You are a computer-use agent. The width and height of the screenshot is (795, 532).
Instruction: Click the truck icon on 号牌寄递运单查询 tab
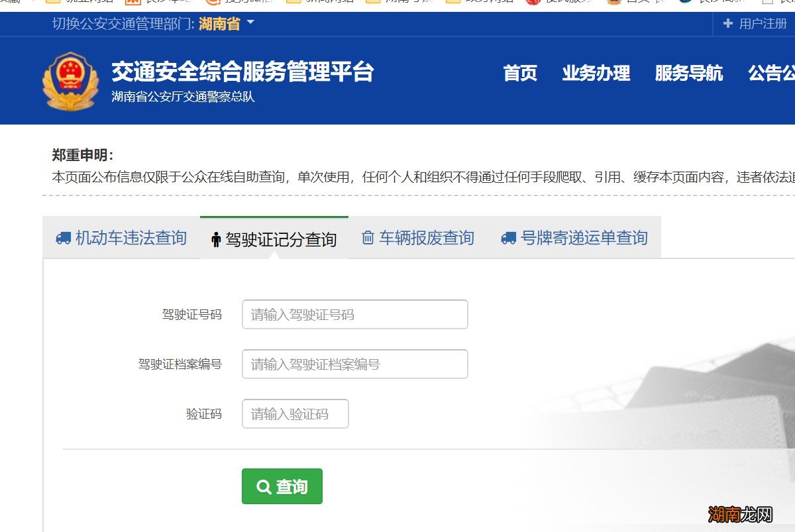click(509, 237)
